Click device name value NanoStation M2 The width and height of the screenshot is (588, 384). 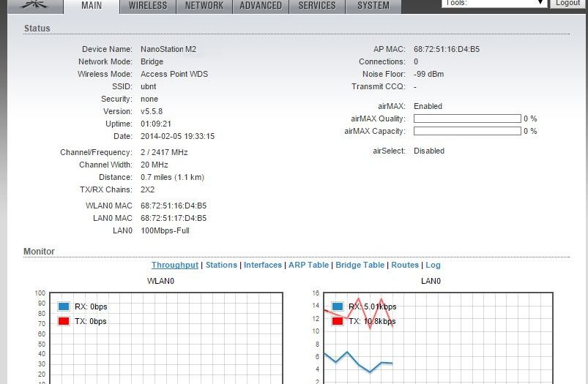point(168,49)
